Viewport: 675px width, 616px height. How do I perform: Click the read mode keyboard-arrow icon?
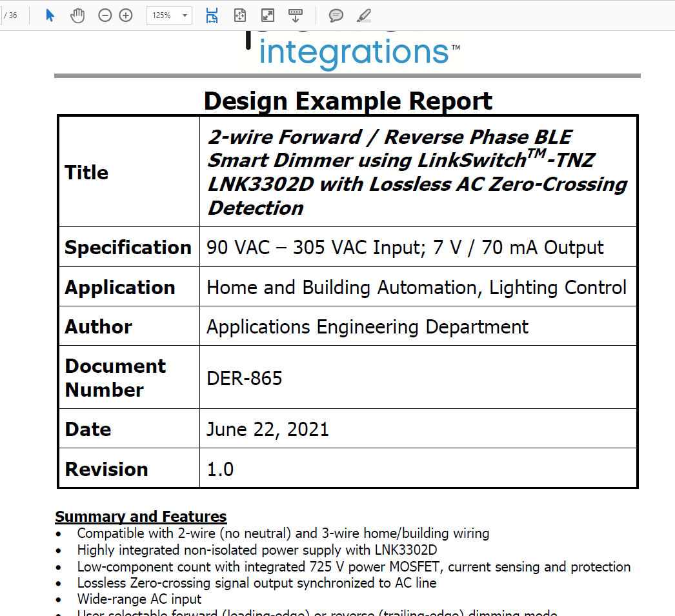click(296, 15)
